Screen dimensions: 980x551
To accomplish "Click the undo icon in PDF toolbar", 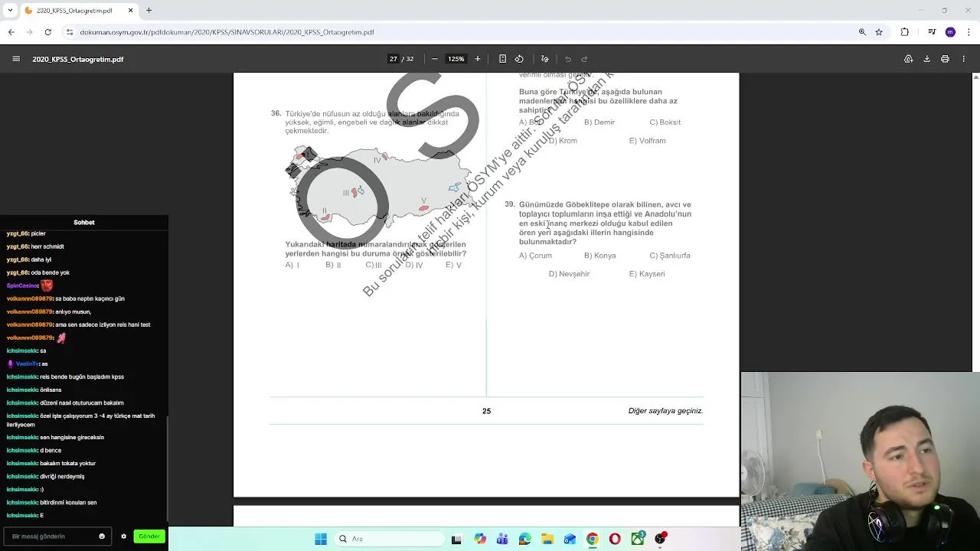I will 568,59.
